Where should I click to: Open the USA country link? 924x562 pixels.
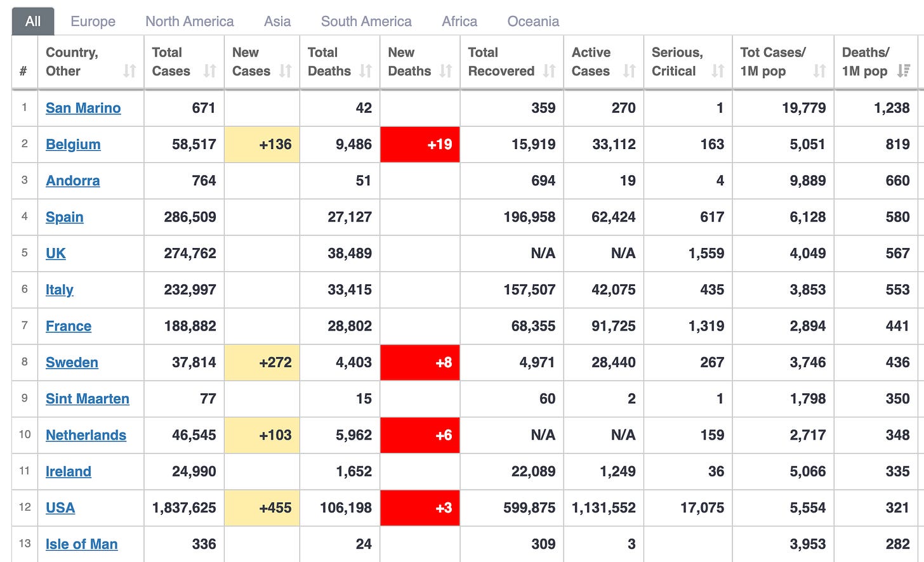(x=60, y=508)
